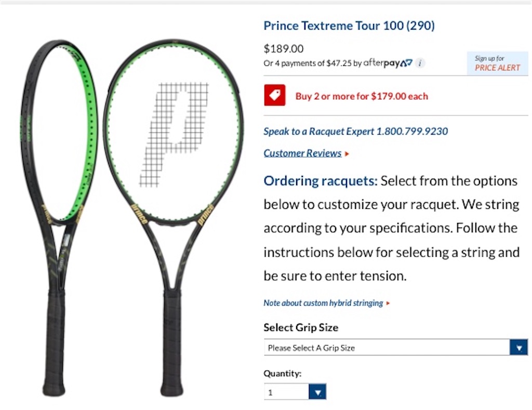Click the Afterpay logo

388,63
